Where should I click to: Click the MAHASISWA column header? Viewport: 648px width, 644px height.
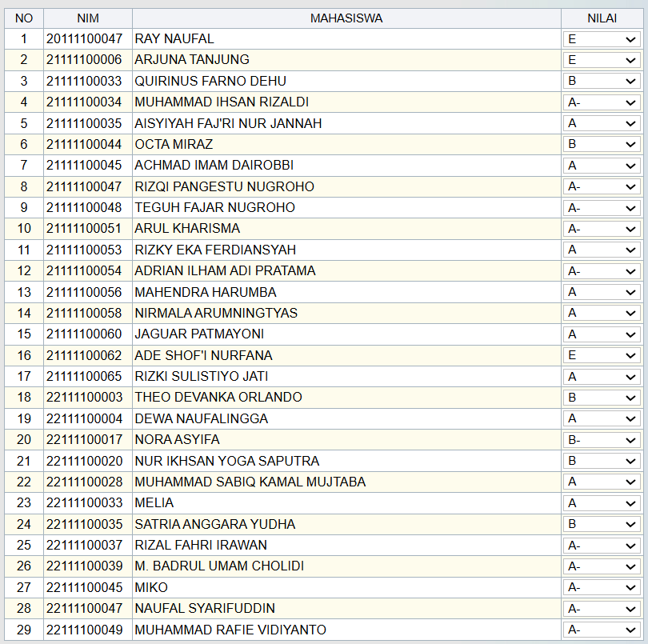[x=346, y=18]
